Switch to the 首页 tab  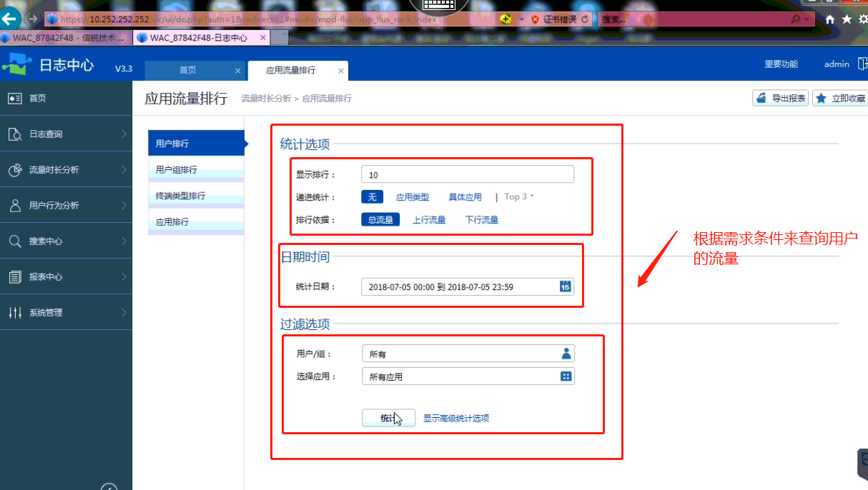(x=188, y=71)
